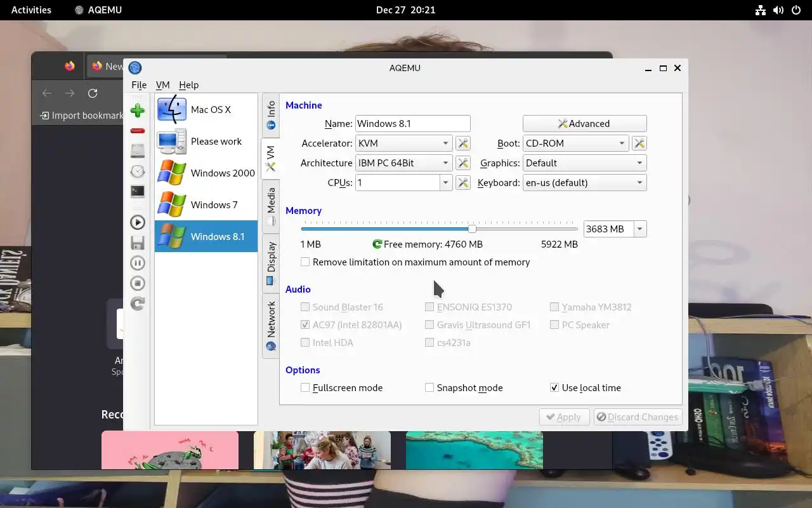Open the VM menu
The width and height of the screenshot is (812, 508).
pyautogui.click(x=163, y=84)
